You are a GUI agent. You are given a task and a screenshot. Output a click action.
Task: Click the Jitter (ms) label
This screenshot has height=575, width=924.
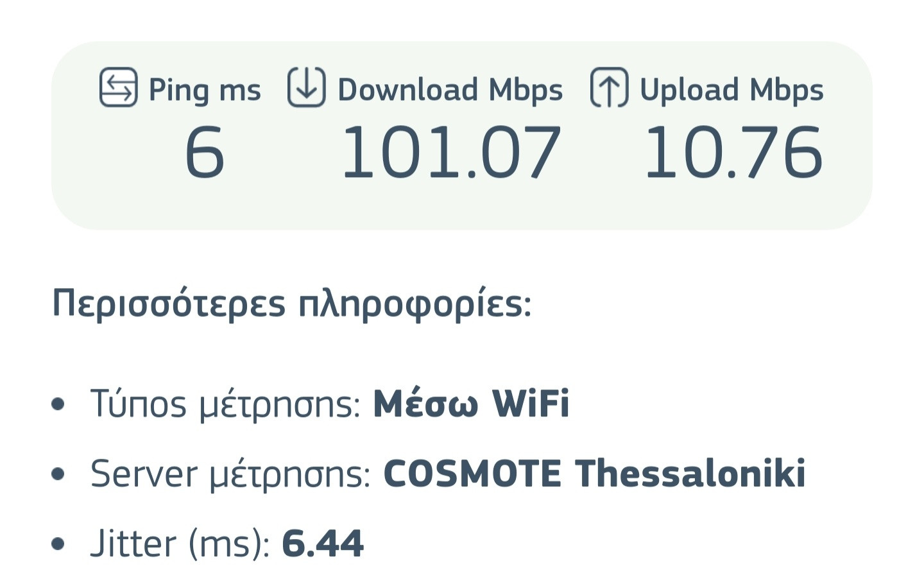(x=180, y=544)
